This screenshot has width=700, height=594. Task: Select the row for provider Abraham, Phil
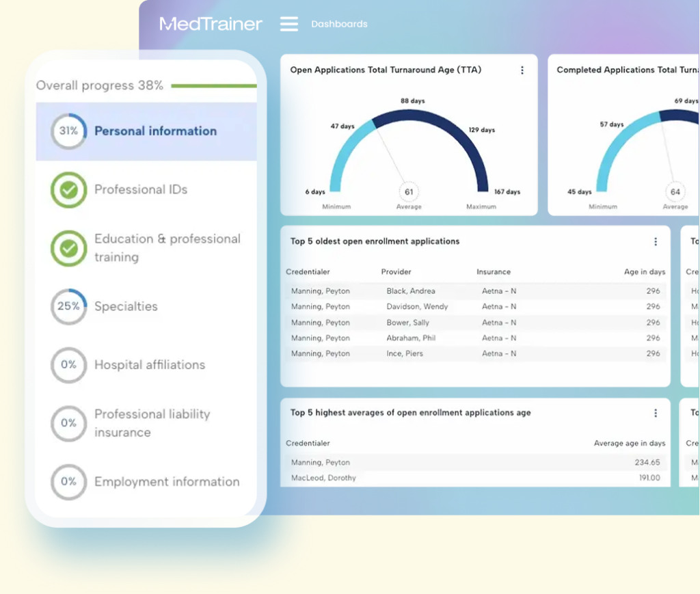476,338
